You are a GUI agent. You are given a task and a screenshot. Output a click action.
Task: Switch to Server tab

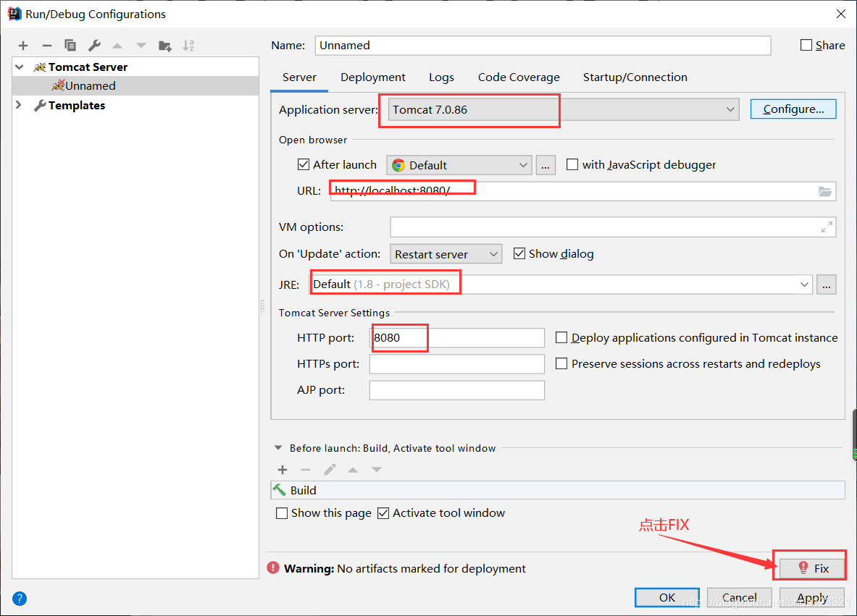click(x=299, y=77)
